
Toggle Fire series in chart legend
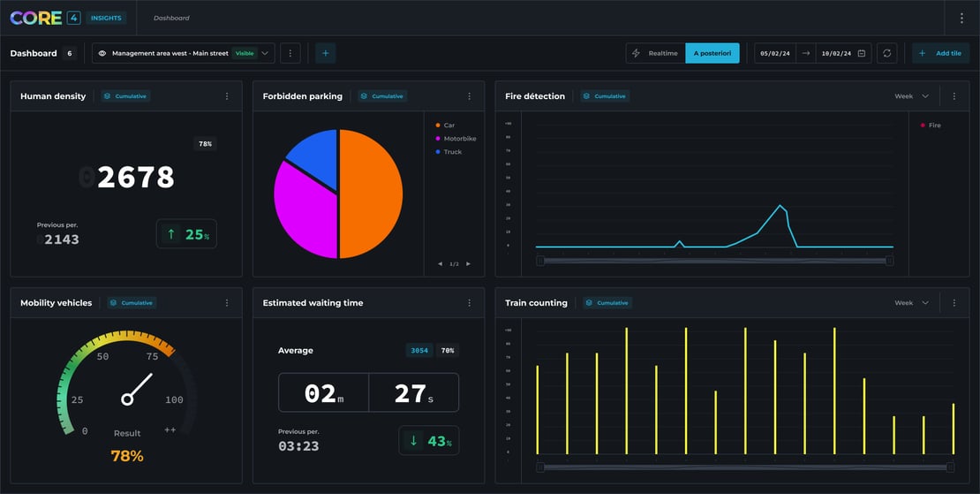click(x=931, y=125)
